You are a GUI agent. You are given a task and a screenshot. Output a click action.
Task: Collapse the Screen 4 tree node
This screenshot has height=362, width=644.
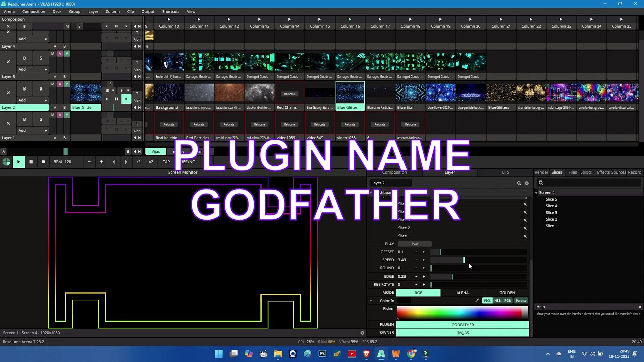pos(536,193)
